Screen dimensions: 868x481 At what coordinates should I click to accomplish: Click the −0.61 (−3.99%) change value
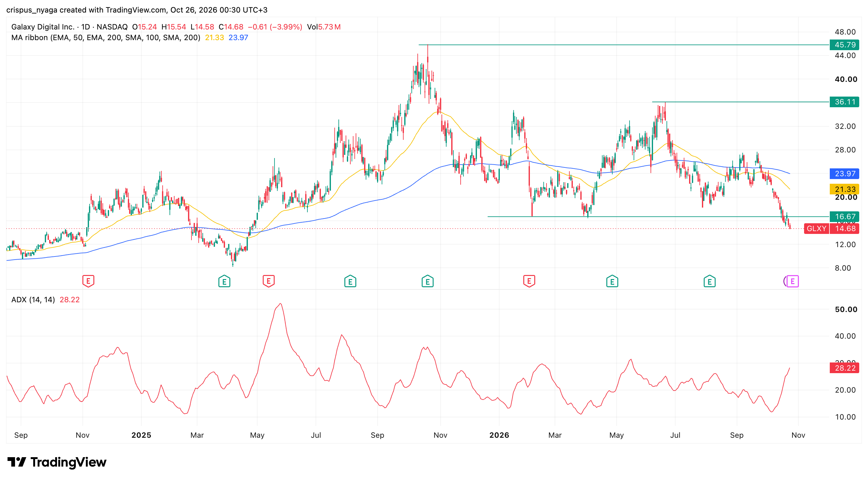275,27
